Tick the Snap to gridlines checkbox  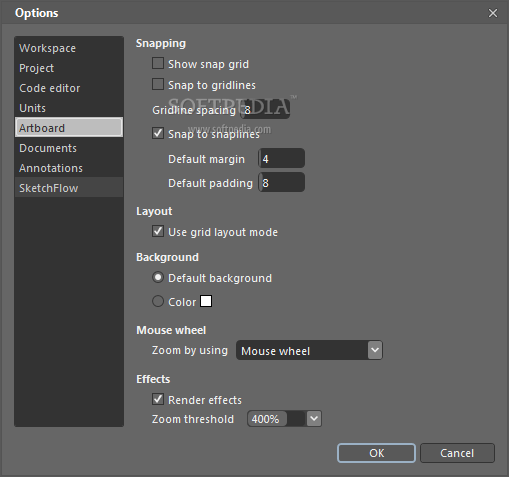[x=158, y=84]
